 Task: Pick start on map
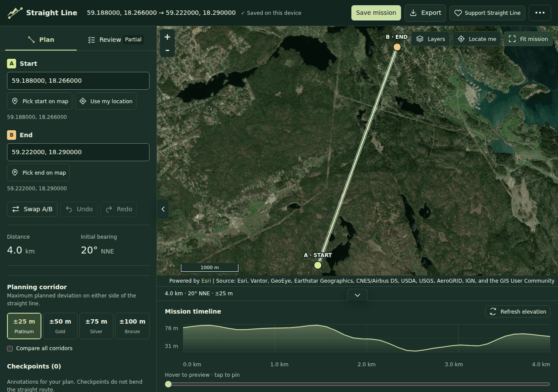tap(40, 101)
